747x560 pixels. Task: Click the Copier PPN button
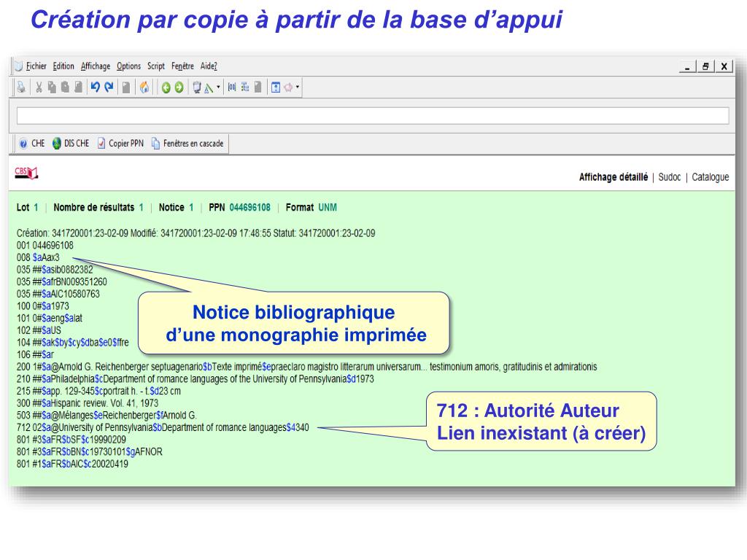click(x=120, y=144)
